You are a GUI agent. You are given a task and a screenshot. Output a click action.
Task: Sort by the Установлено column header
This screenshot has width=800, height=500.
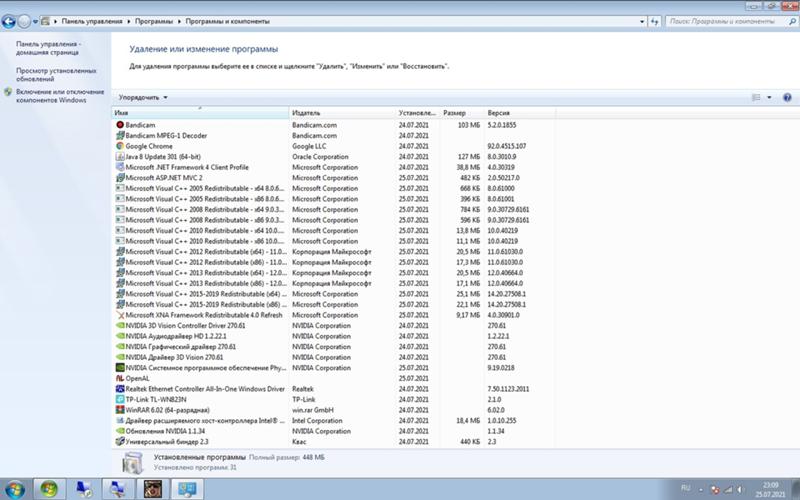(x=417, y=113)
